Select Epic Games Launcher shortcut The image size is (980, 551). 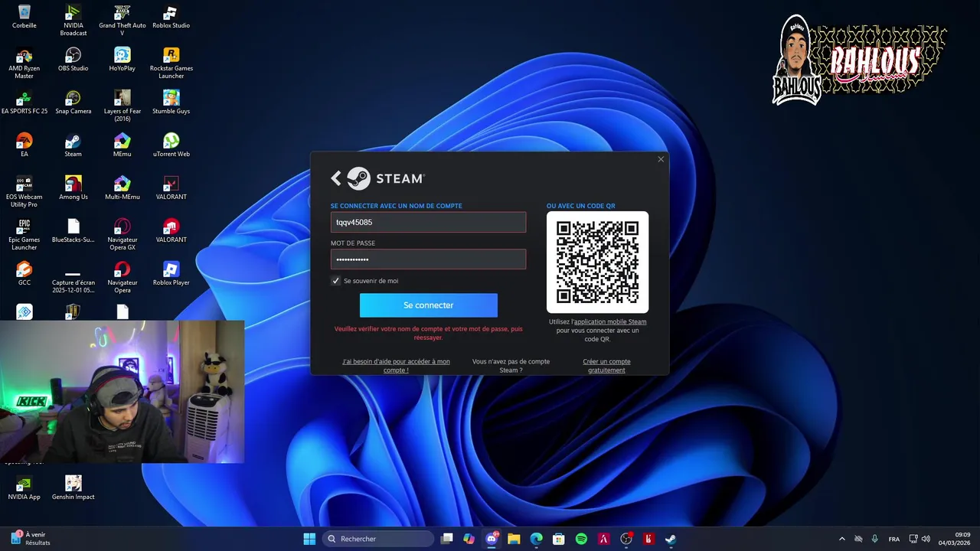pos(24,235)
